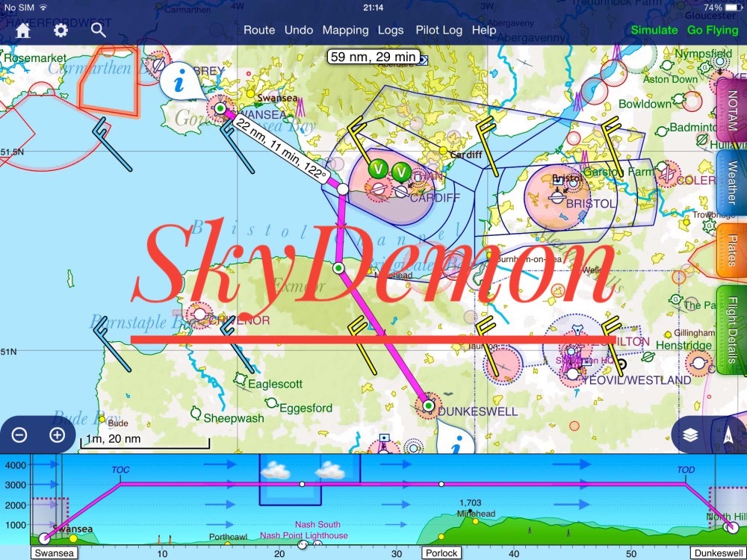
Task: Zoom out with the minus button
Action: tap(19, 435)
